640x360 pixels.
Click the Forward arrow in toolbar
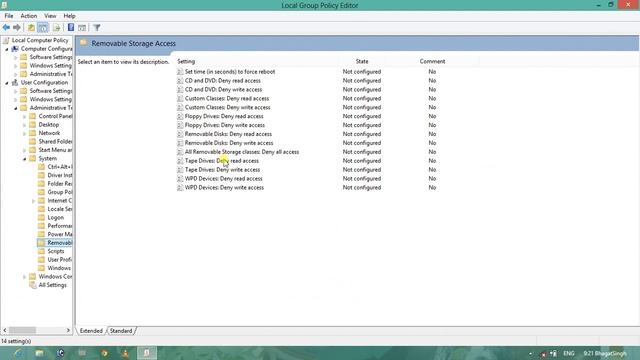[17, 28]
